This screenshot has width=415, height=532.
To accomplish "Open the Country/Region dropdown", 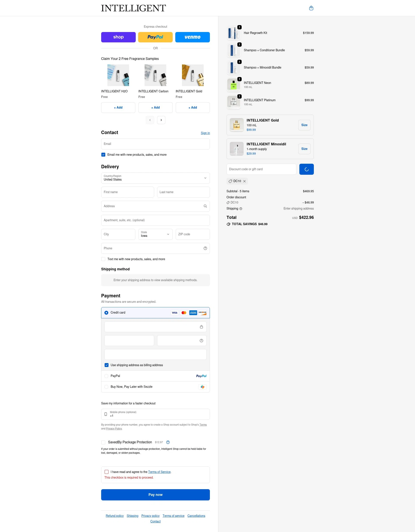I will coord(155,178).
